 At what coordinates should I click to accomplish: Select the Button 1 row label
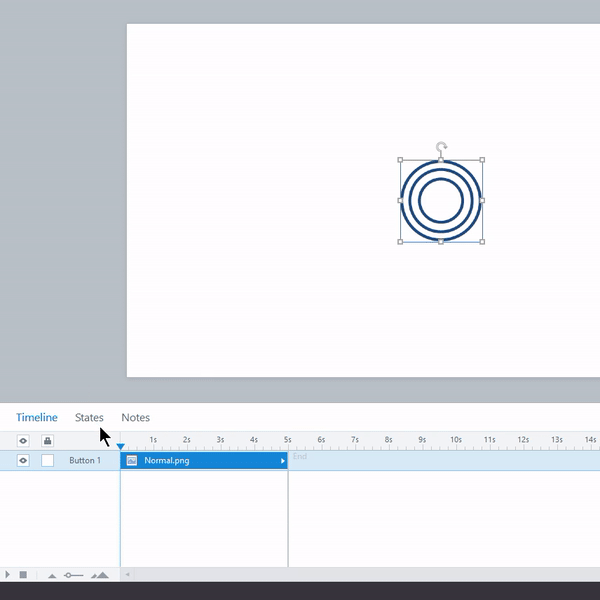85,460
